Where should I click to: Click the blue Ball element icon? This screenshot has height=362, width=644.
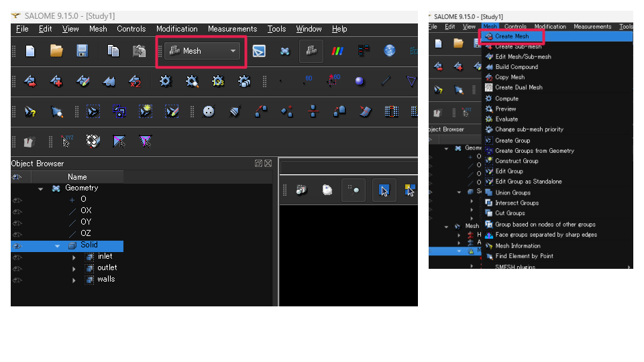coord(360,81)
